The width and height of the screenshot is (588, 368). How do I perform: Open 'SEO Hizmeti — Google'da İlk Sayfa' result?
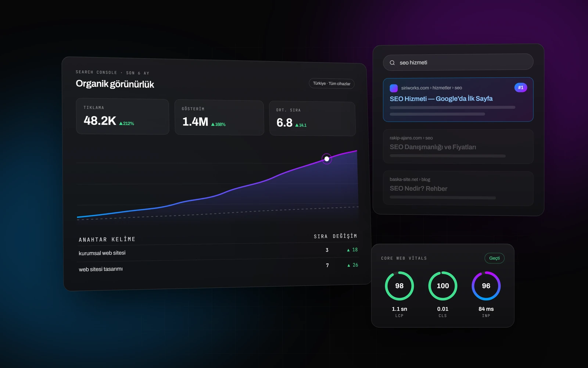click(x=458, y=99)
